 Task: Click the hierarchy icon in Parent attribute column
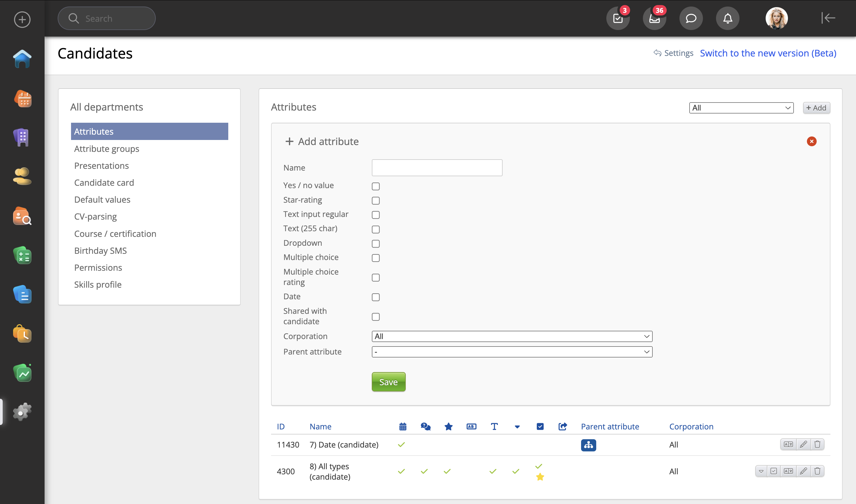click(588, 445)
